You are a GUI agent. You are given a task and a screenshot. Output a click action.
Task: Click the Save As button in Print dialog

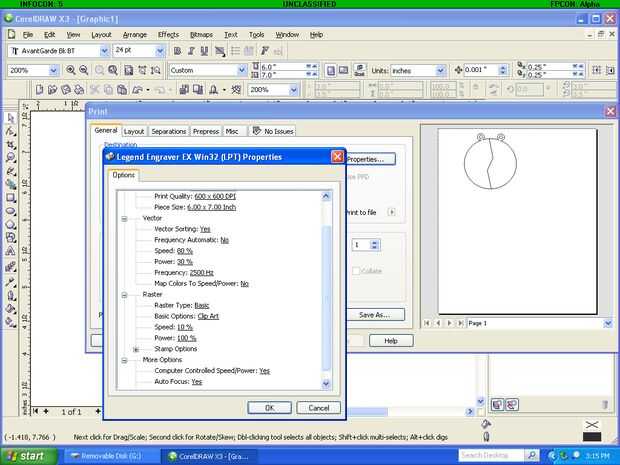[x=375, y=315]
